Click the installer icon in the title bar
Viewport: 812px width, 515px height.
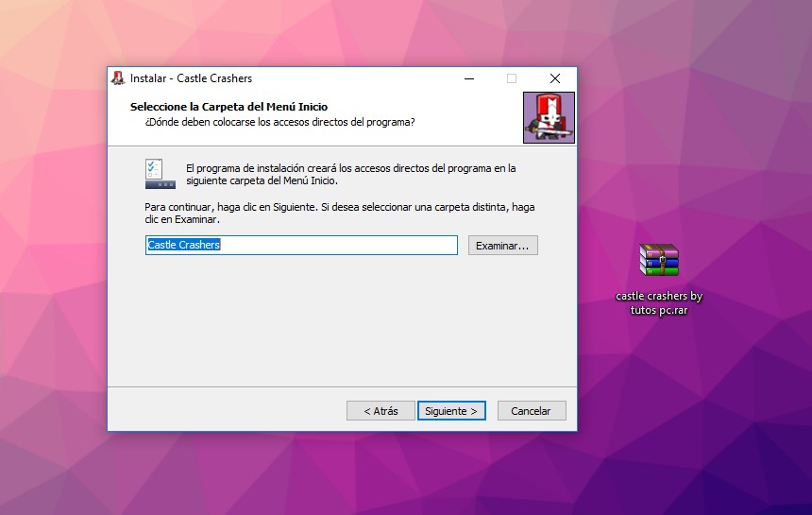click(x=118, y=78)
